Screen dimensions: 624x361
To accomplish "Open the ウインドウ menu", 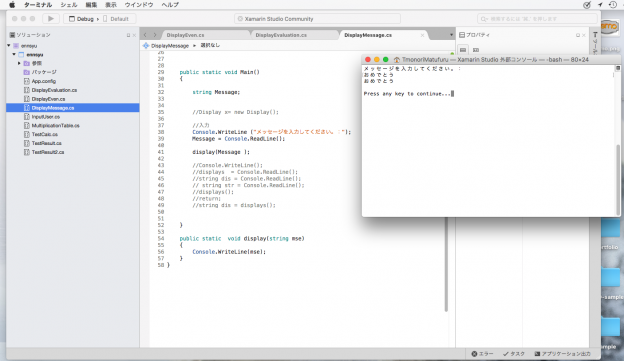I will pos(139,5).
